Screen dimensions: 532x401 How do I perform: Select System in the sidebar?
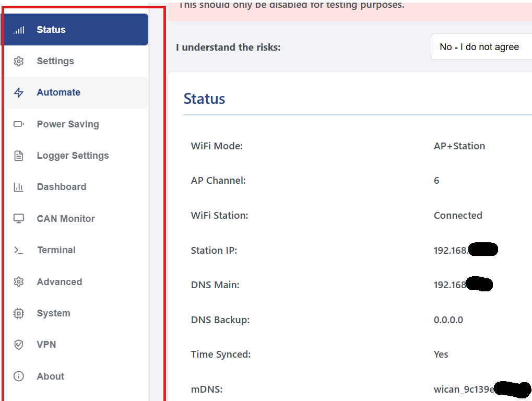[x=54, y=313]
